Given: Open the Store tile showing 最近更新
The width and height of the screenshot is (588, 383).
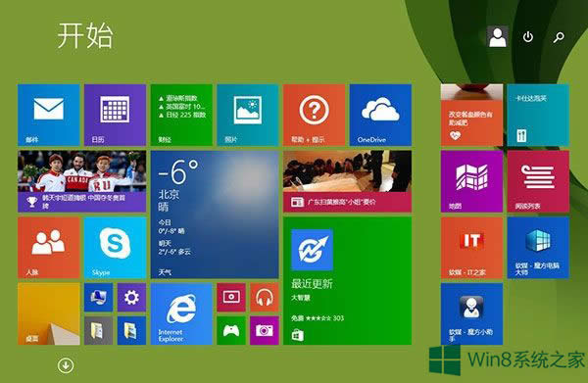Looking at the screenshot, I should tap(347, 281).
